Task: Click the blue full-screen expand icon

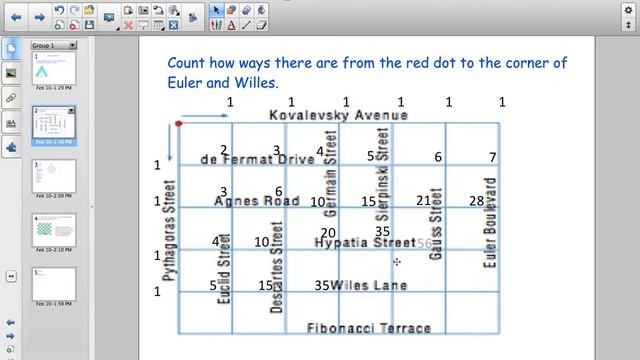Action: pos(173,25)
